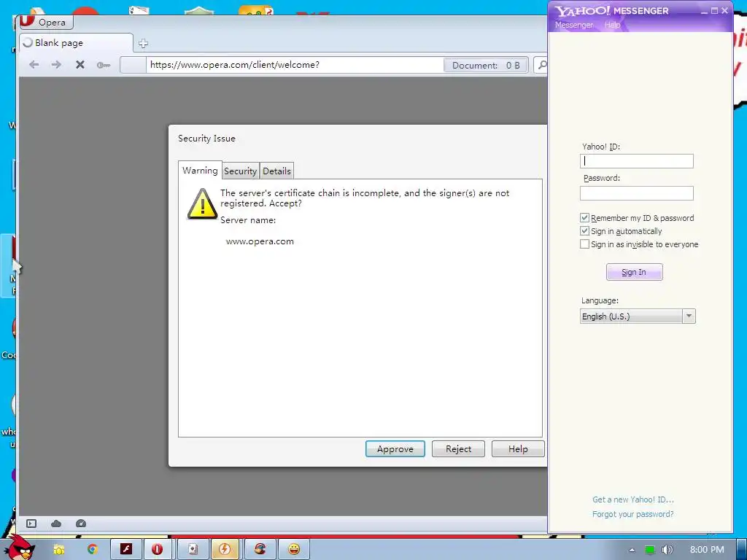Click the Help button in Security Issue dialog
The height and width of the screenshot is (560, 747).
(x=518, y=449)
